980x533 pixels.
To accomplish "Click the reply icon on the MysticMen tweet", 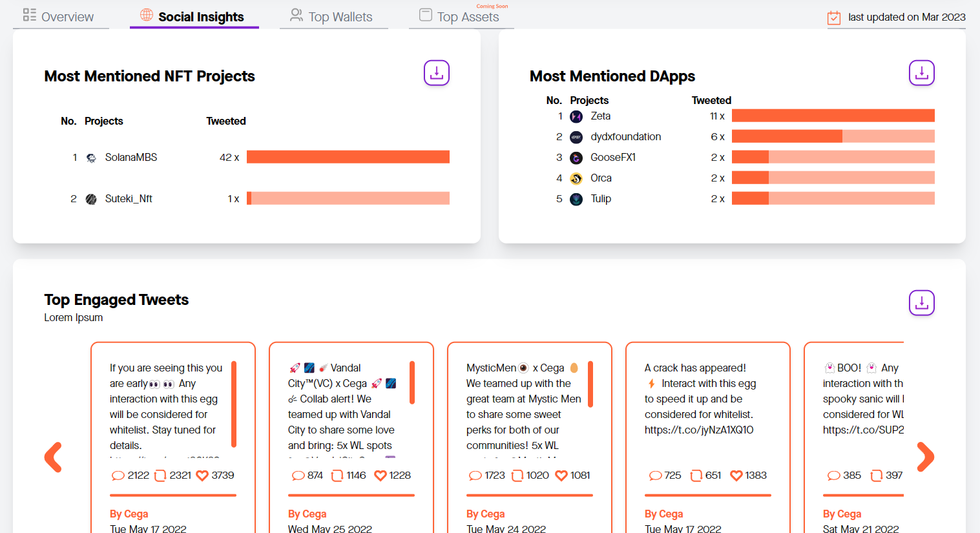I will click(x=475, y=475).
